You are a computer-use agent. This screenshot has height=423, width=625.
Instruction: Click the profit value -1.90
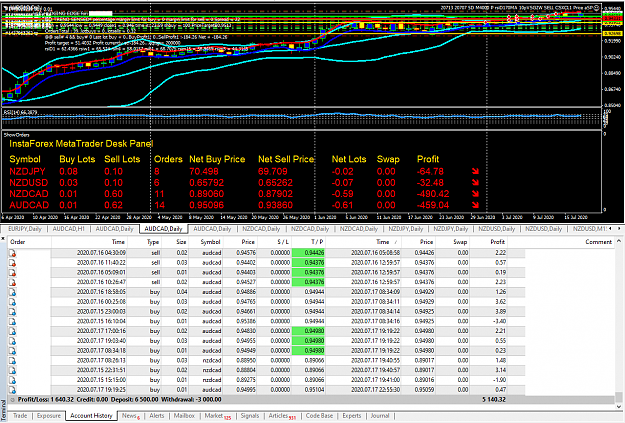[499, 380]
